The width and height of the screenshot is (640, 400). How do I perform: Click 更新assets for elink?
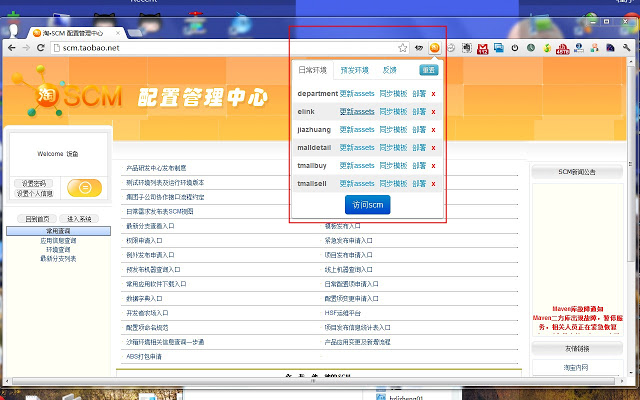click(357, 111)
